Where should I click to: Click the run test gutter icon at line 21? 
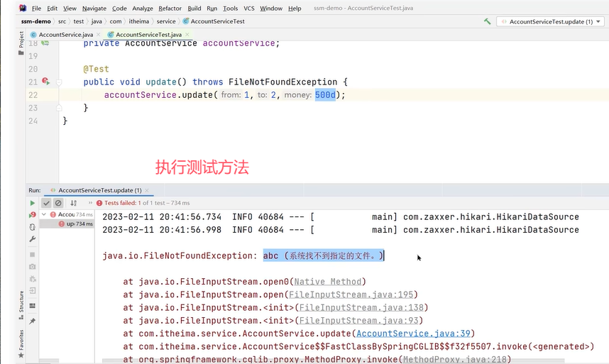pyautogui.click(x=46, y=82)
